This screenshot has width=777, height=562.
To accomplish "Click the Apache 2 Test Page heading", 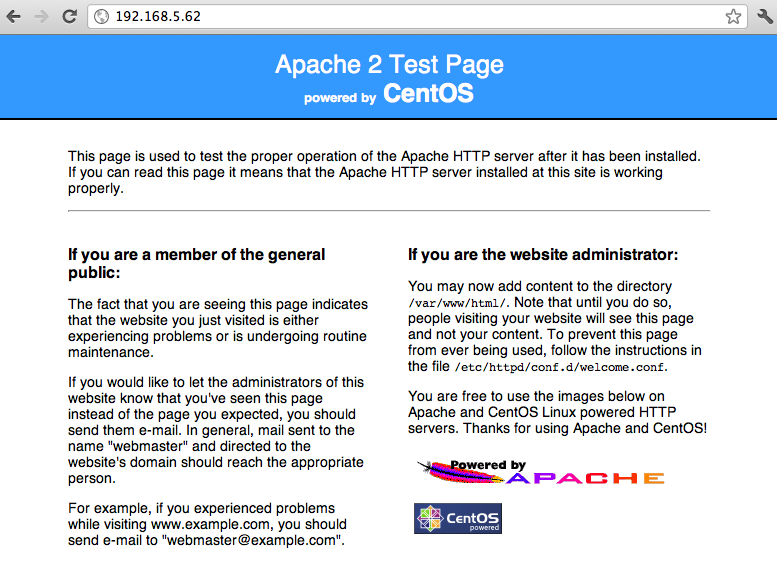I will [389, 64].
